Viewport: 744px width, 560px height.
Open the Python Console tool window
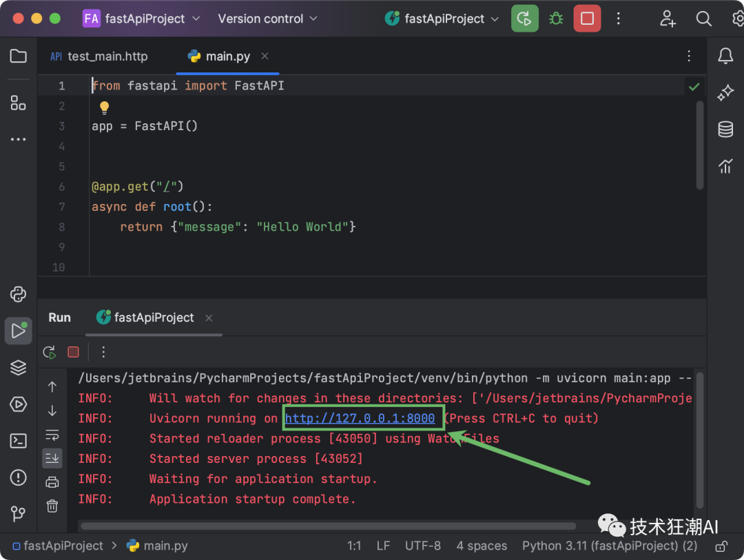tap(19, 295)
